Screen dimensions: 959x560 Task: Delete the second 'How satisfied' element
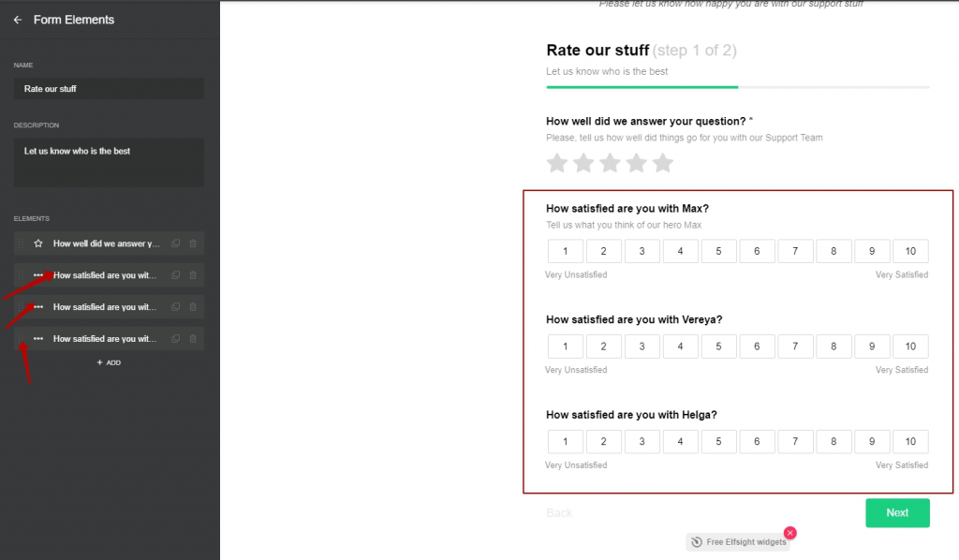[193, 307]
